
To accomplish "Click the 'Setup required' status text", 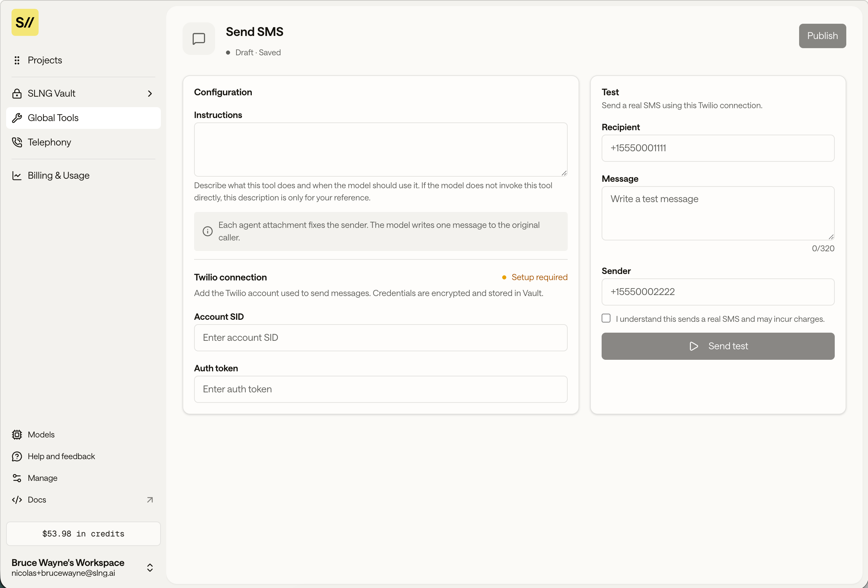I will (x=539, y=277).
